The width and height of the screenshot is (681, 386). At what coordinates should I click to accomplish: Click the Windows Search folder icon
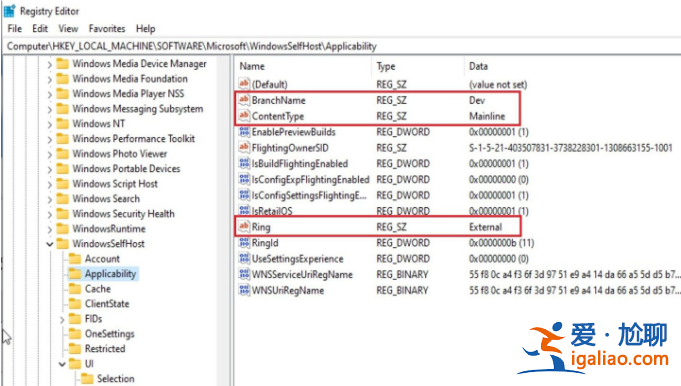click(x=63, y=198)
